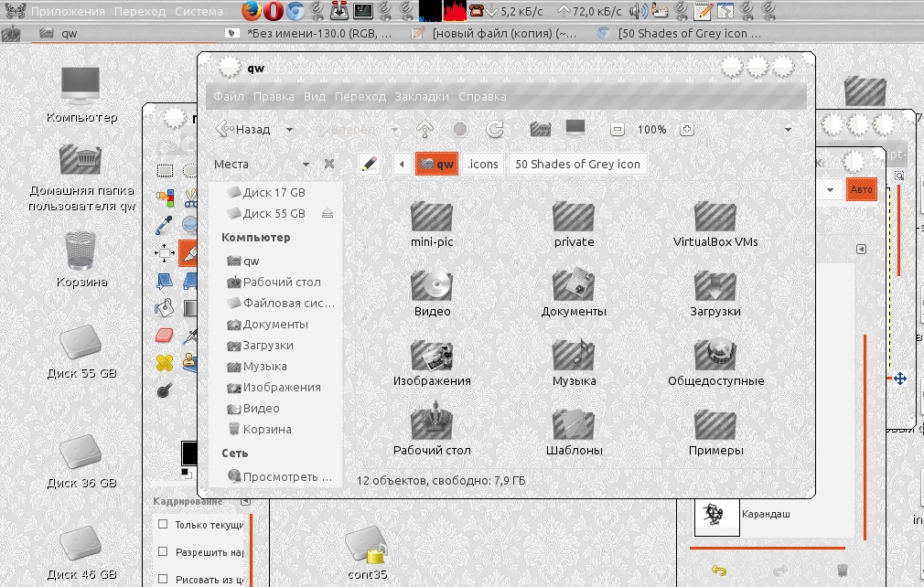Image resolution: width=924 pixels, height=587 pixels.
Task: Launch Opera from the top panel
Action: tap(273, 11)
